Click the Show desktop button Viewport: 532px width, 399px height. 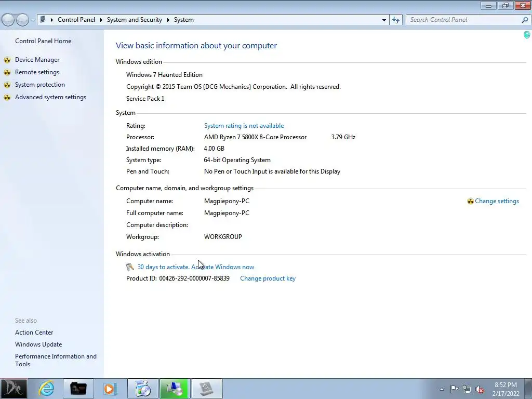528,389
